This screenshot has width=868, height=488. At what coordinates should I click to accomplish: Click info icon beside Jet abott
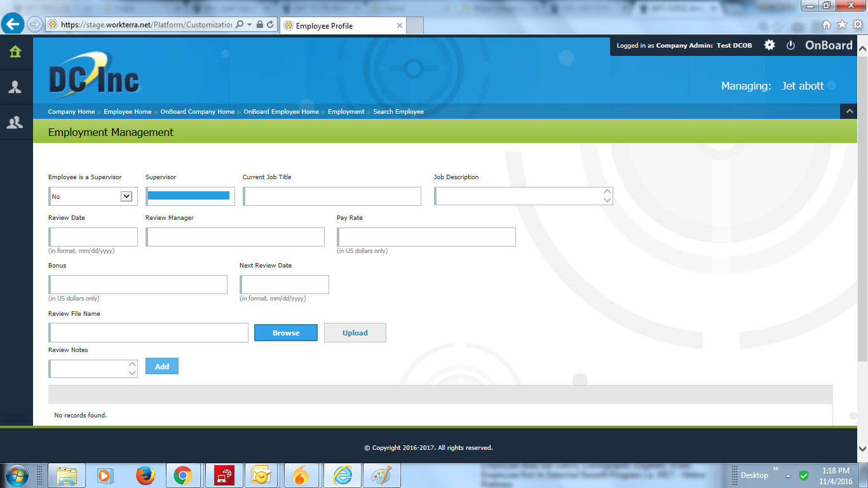[831, 86]
